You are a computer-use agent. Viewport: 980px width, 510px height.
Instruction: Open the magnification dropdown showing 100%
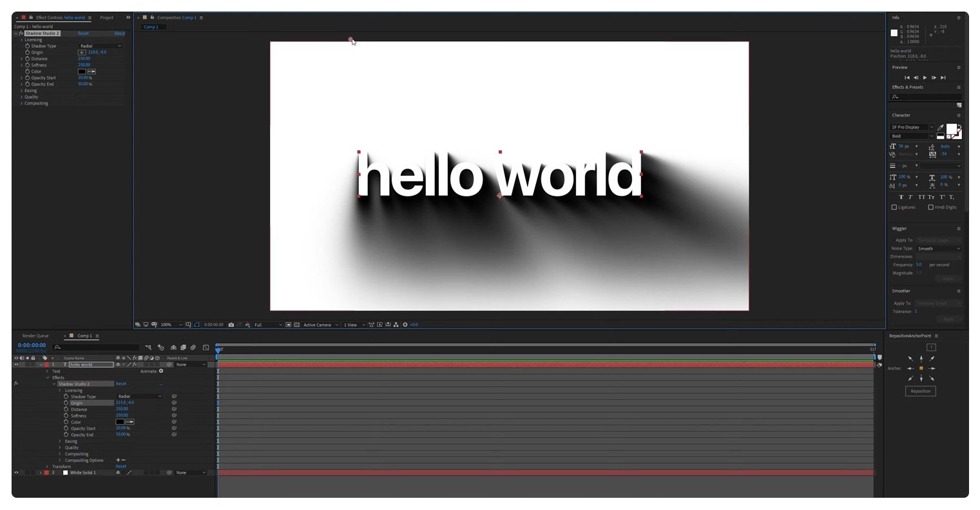[166, 325]
